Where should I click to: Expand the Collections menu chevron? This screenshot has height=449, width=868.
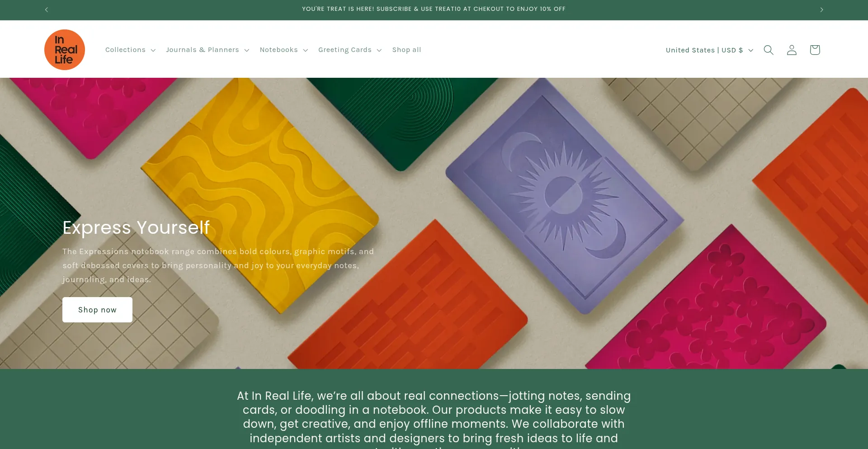[x=153, y=50]
